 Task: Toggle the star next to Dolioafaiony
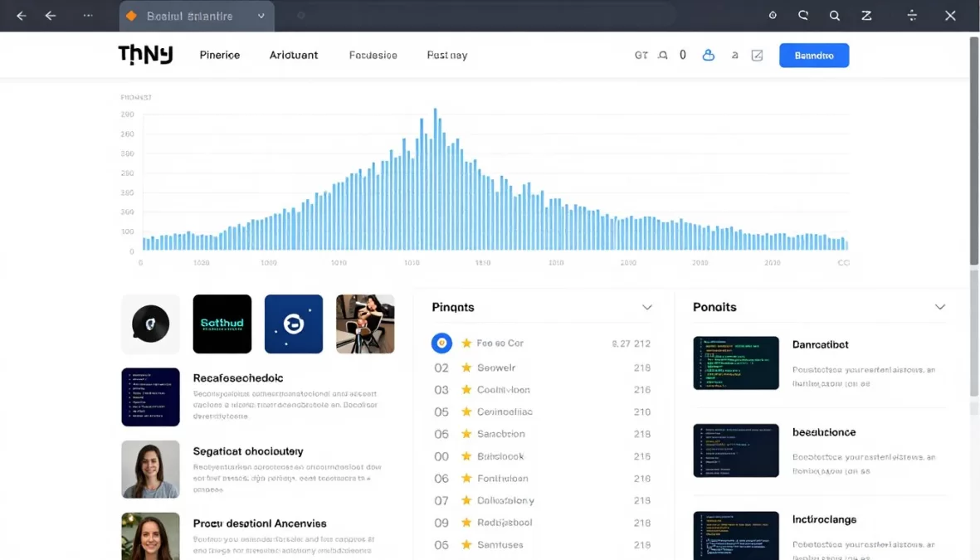pyautogui.click(x=466, y=500)
